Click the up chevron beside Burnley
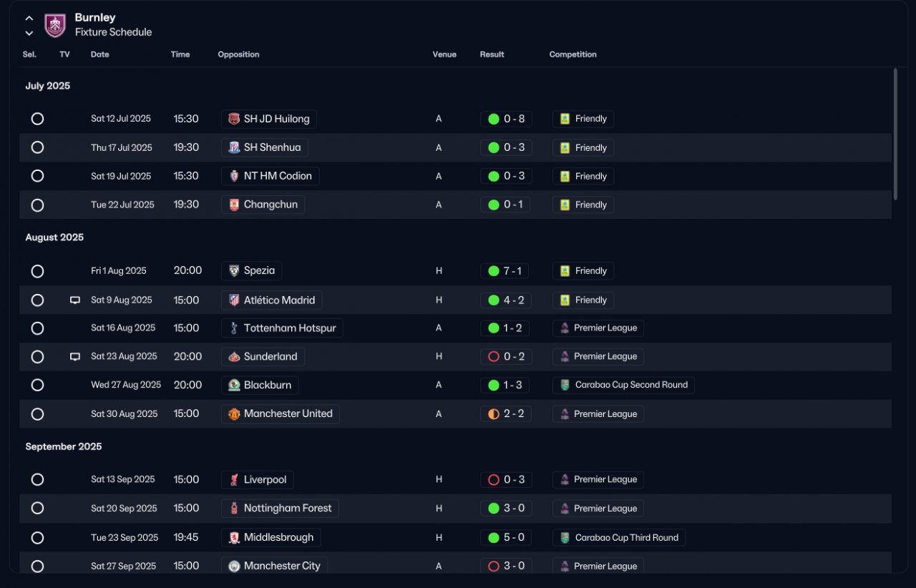This screenshot has width=916, height=588. 29,19
